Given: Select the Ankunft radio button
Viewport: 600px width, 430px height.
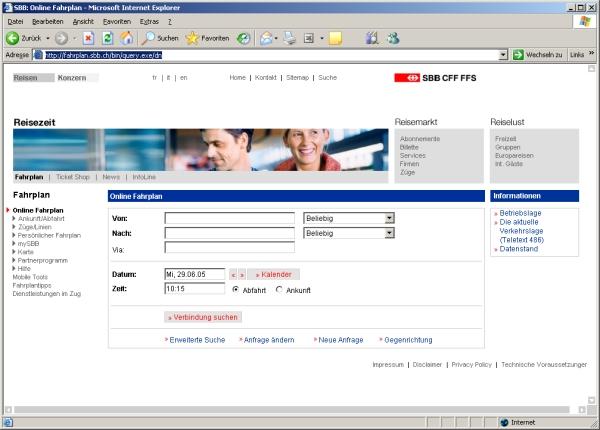Looking at the screenshot, I should pos(279,290).
